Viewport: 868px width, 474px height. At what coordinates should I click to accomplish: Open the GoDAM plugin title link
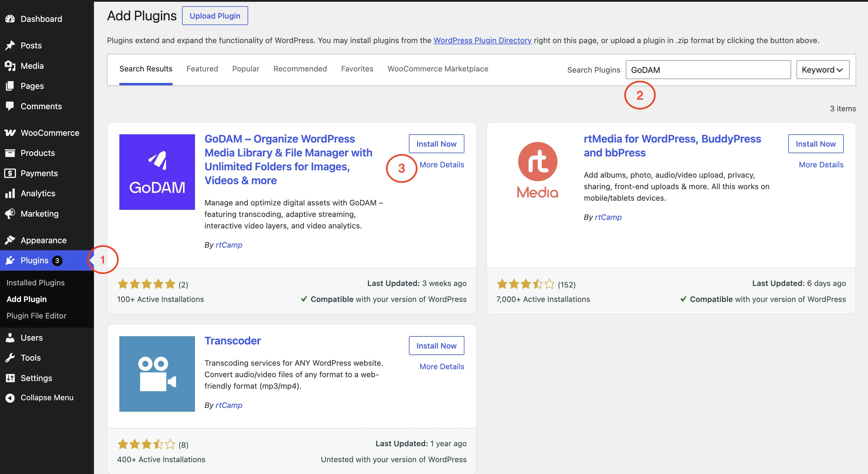(x=288, y=160)
